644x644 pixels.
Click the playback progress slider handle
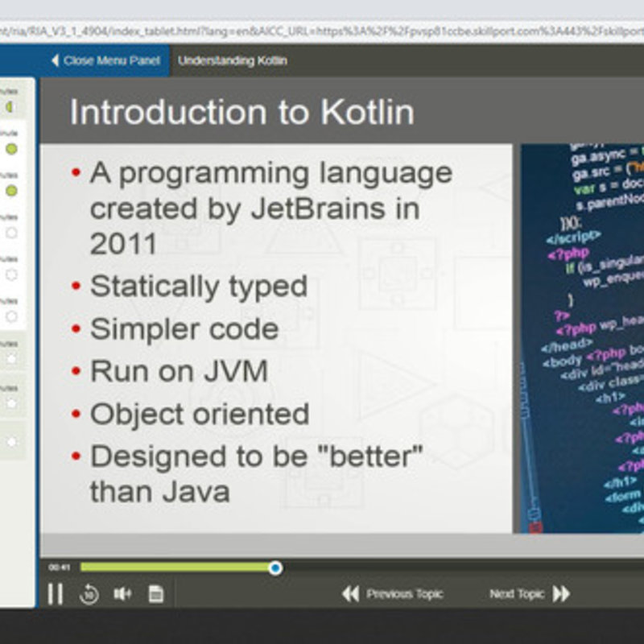(275, 568)
